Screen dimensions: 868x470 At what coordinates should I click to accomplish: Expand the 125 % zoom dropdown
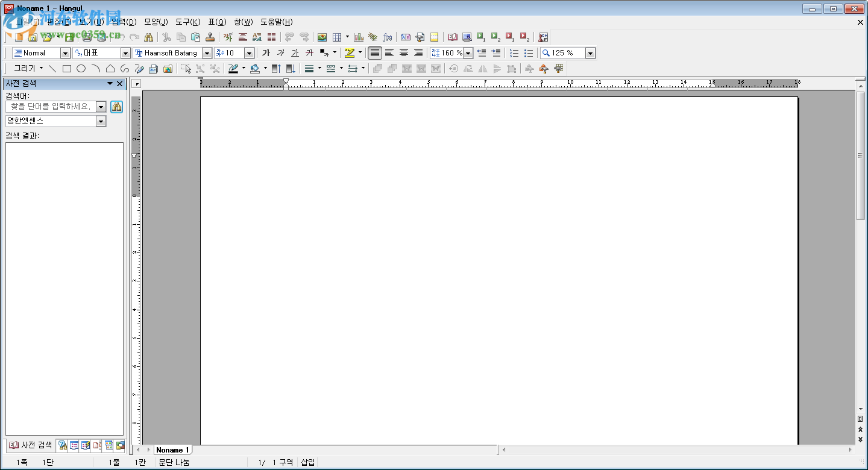(590, 53)
